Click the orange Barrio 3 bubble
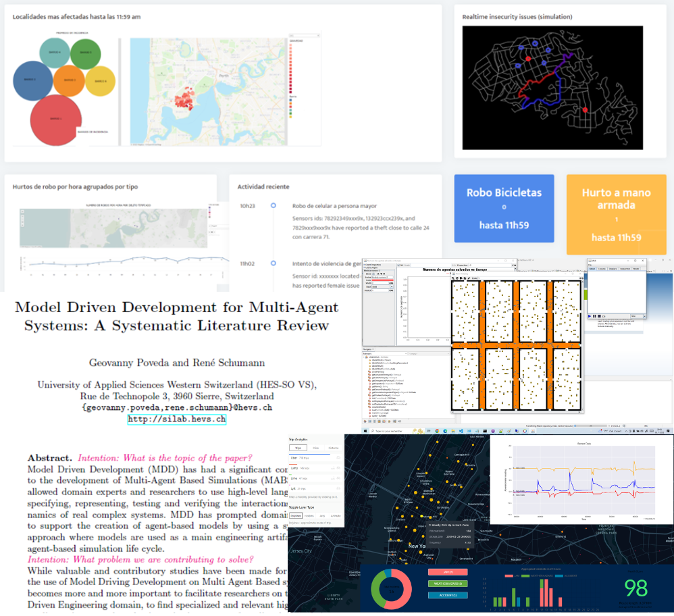Image resolution: width=674 pixels, height=616 pixels. (69, 81)
